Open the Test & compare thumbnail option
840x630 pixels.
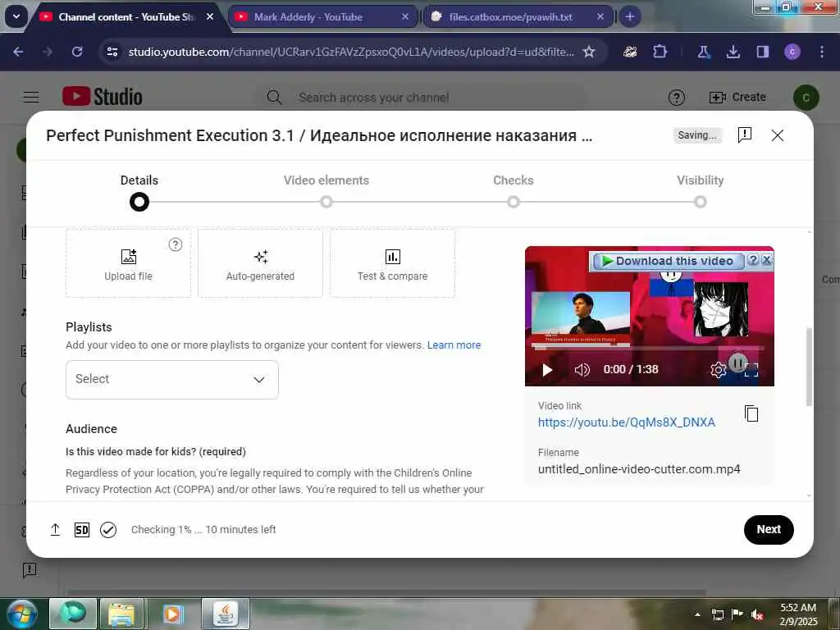tap(393, 263)
